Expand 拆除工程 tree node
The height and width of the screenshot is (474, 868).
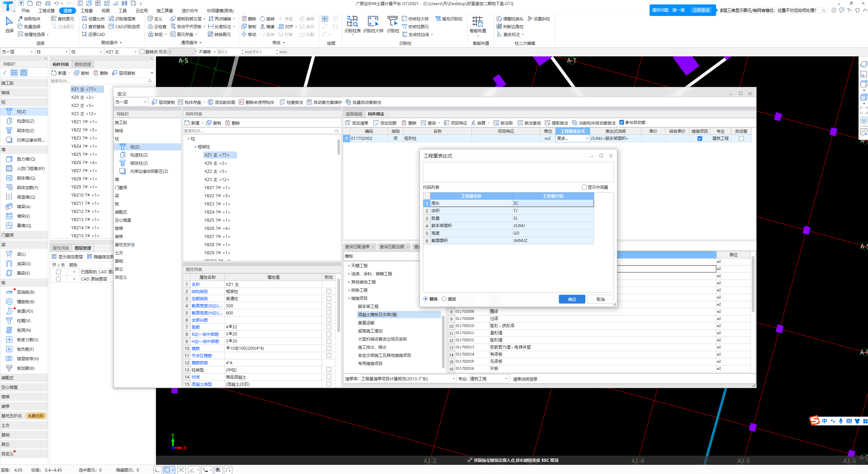pos(349,290)
